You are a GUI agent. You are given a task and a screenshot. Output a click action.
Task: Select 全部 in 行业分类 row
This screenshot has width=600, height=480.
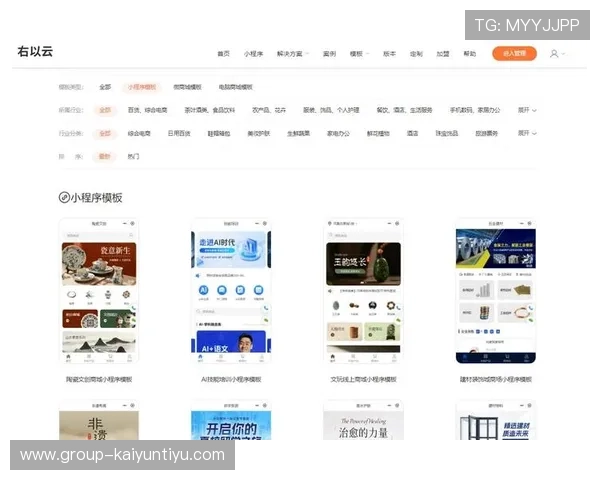(x=105, y=134)
